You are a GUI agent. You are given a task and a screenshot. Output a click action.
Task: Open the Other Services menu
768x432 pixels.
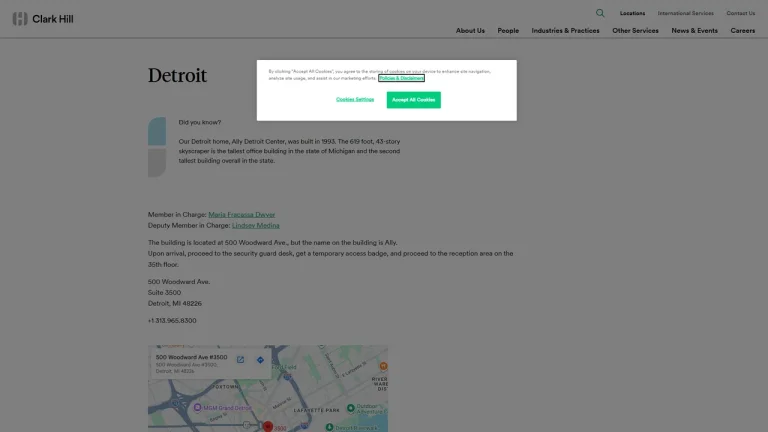coord(635,30)
